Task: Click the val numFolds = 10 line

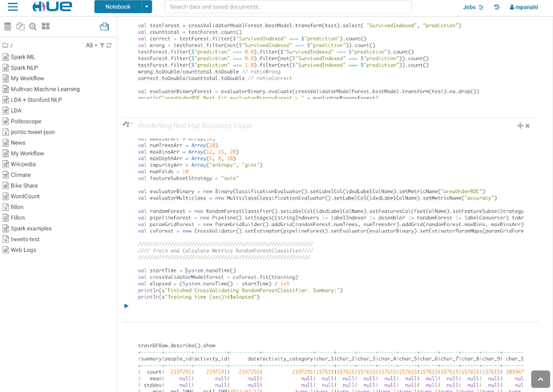Action: (163, 172)
